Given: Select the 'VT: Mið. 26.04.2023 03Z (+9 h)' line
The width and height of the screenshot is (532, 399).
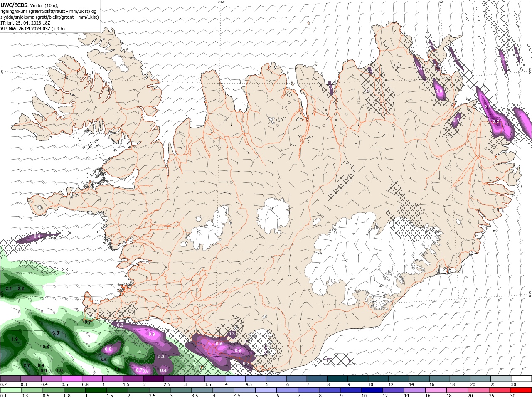Looking at the screenshot, I should pyautogui.click(x=32, y=29).
